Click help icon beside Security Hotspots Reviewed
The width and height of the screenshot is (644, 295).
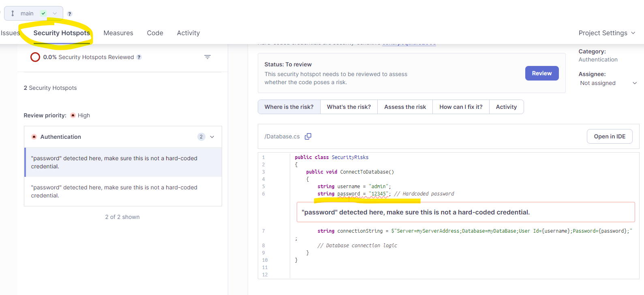pyautogui.click(x=139, y=57)
